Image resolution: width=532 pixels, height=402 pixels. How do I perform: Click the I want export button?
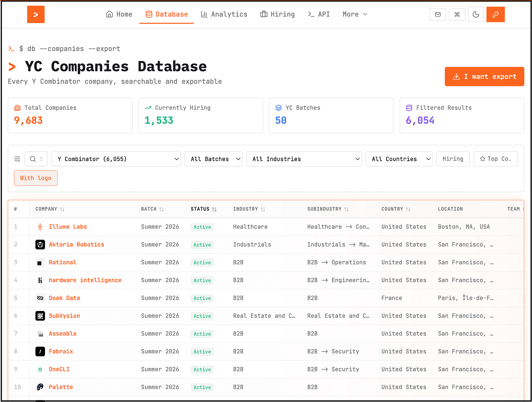click(484, 77)
